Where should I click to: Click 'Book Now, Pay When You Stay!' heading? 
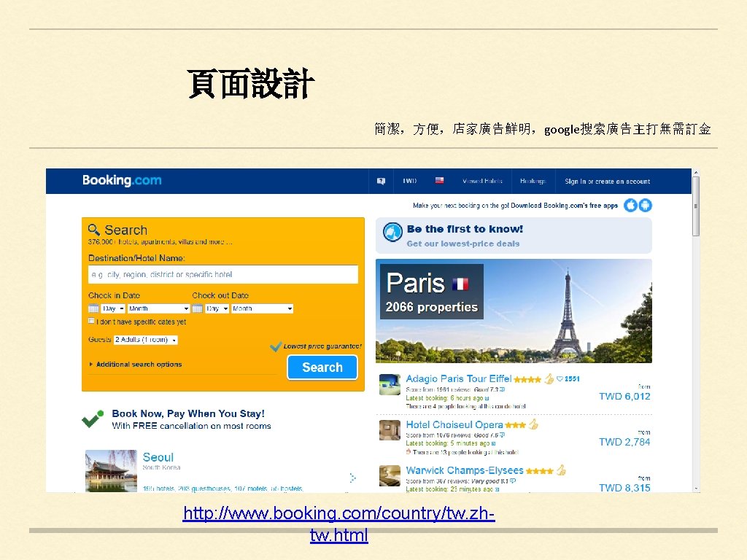point(188,413)
